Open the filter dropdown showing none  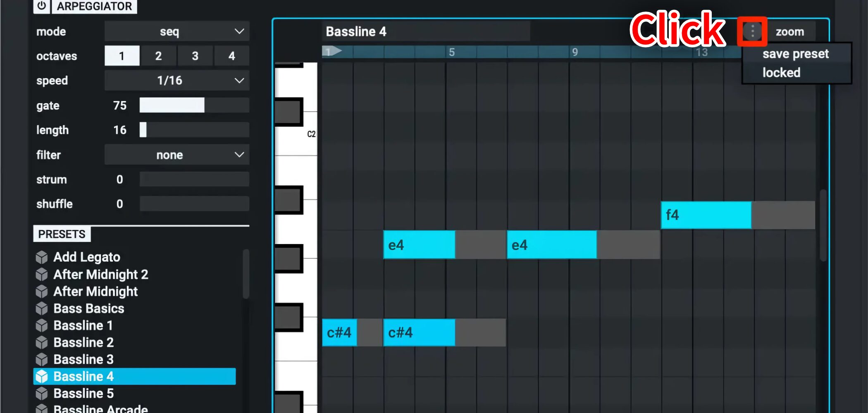[177, 155]
